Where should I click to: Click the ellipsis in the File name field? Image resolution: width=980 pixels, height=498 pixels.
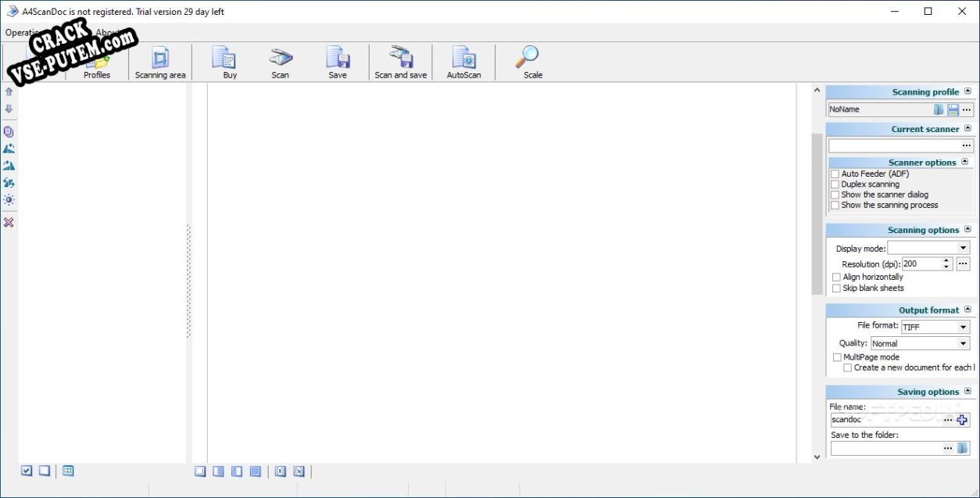click(948, 420)
